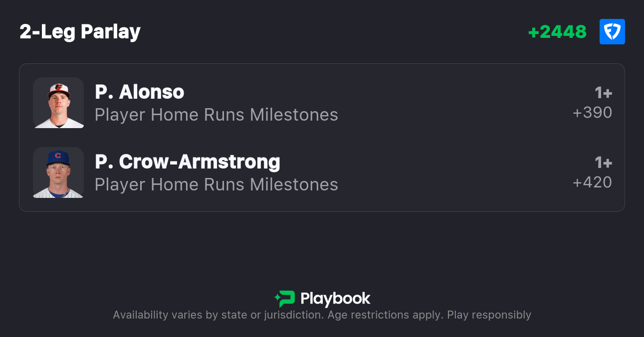Click the Cubs cap logo on Crow-Armstrong's photo
Image resolution: width=644 pixels, height=337 pixels.
tap(58, 156)
